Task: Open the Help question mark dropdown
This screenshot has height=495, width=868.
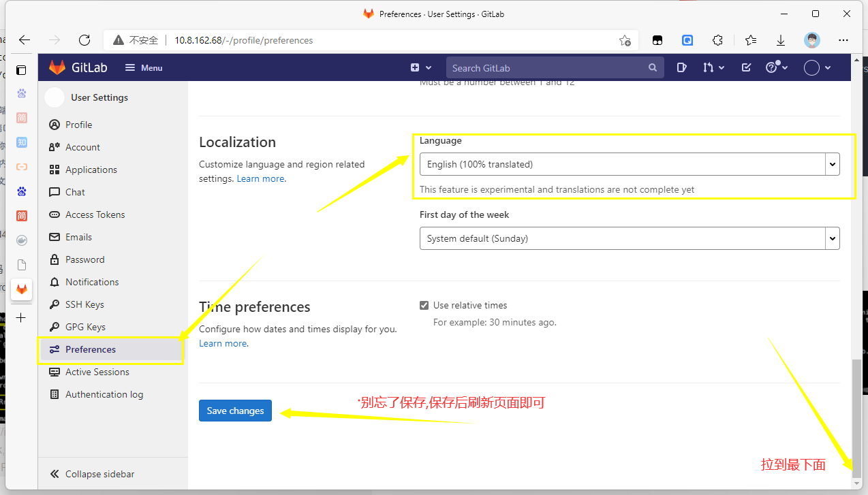Action: (777, 67)
